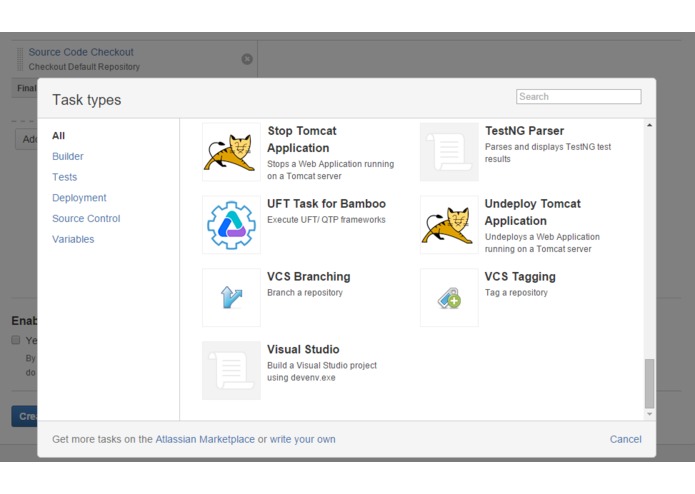Click the scrollbar down arrow in task list
The height and width of the screenshot is (494, 695).
[x=649, y=414]
